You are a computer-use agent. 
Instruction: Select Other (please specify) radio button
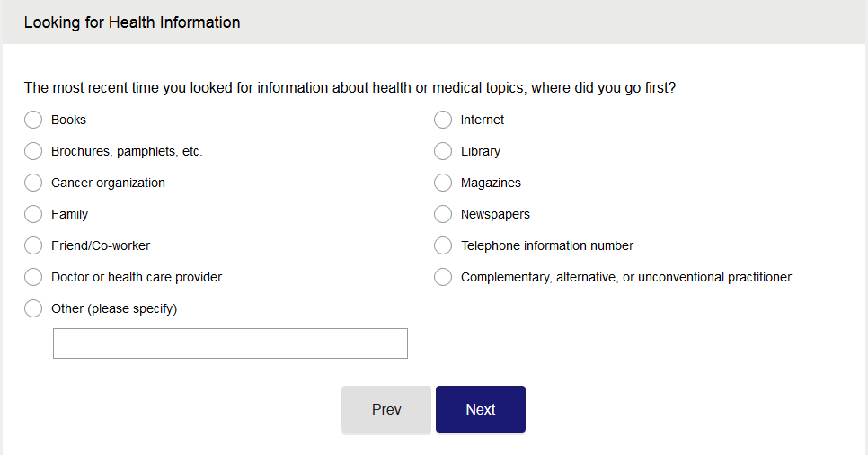pyautogui.click(x=33, y=308)
